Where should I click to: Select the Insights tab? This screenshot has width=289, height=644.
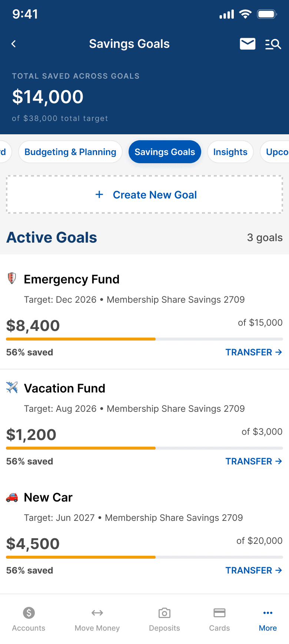[x=230, y=152]
